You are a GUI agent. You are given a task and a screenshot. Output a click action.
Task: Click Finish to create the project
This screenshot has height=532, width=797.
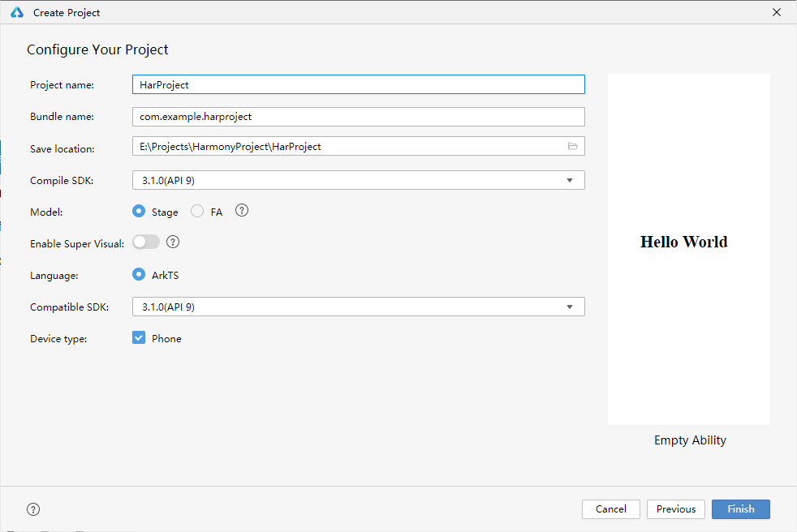point(740,509)
